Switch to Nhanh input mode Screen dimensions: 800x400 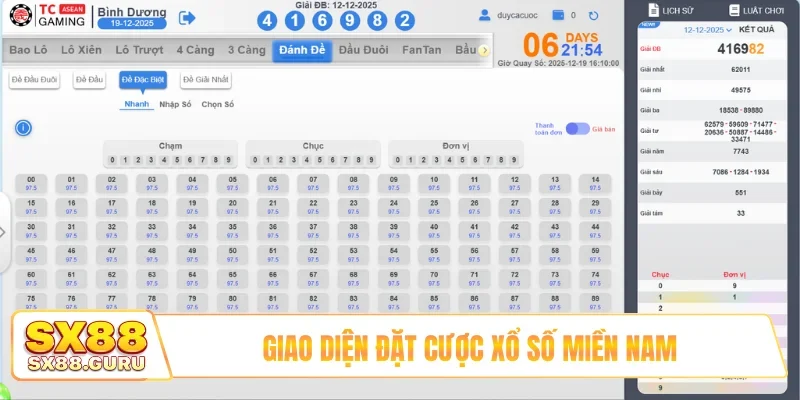click(x=137, y=104)
